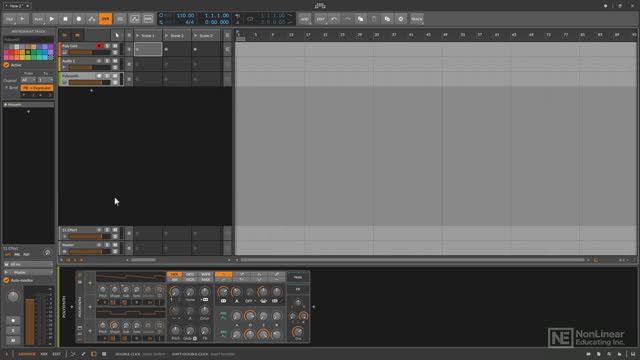This screenshot has height=360, width=640.
Task: Open the PLAY menu
Action: 38,19
